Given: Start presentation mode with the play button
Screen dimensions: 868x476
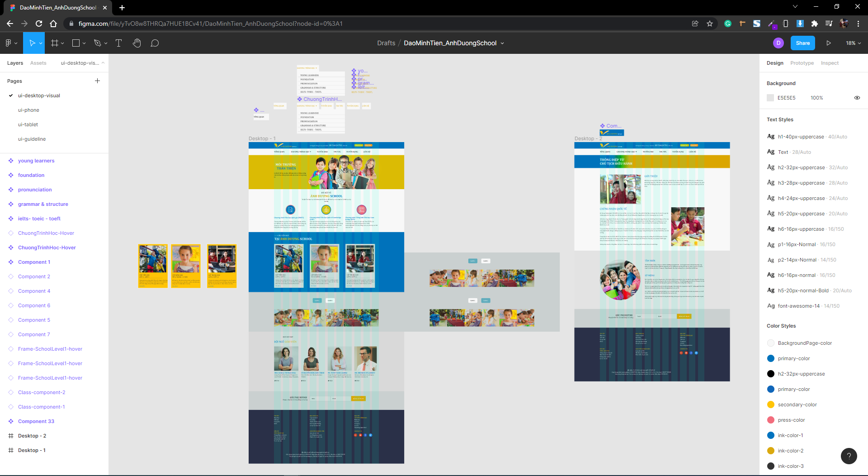Looking at the screenshot, I should pos(828,43).
